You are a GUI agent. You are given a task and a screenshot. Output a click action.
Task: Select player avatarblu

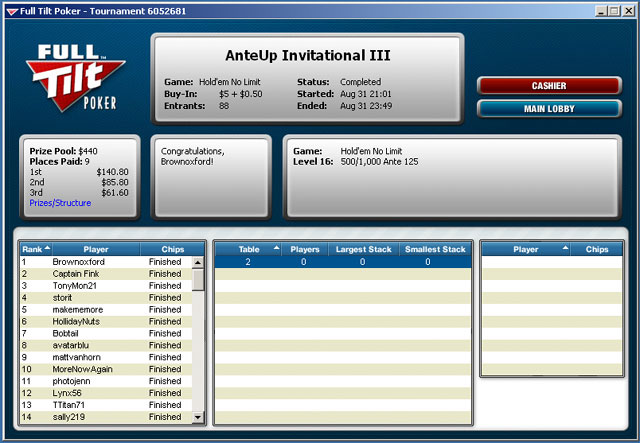click(106, 345)
